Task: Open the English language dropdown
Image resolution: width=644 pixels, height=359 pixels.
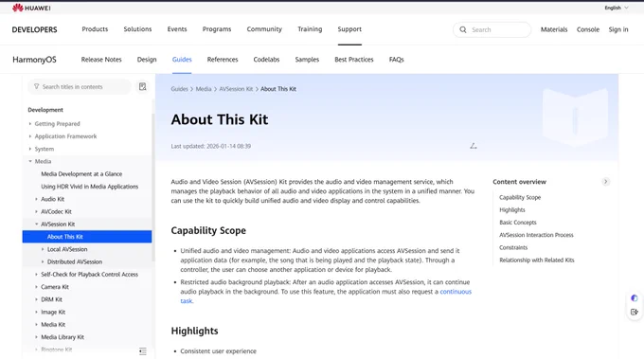Action: click(617, 8)
